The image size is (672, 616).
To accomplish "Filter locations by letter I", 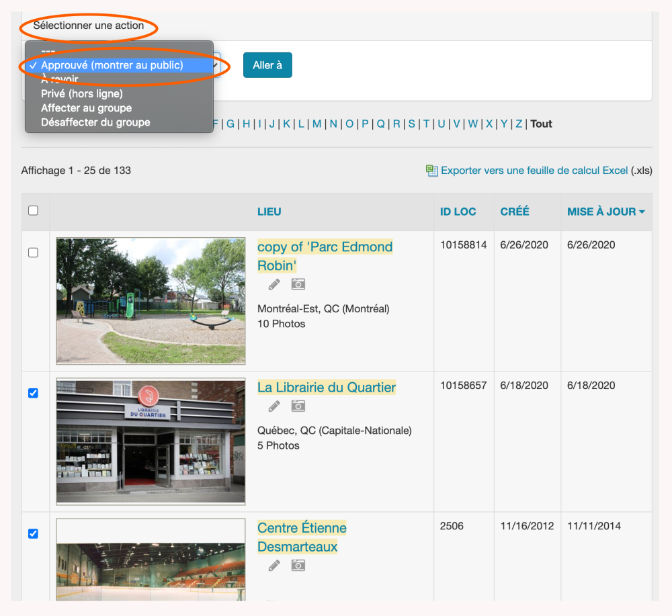I will [x=259, y=124].
